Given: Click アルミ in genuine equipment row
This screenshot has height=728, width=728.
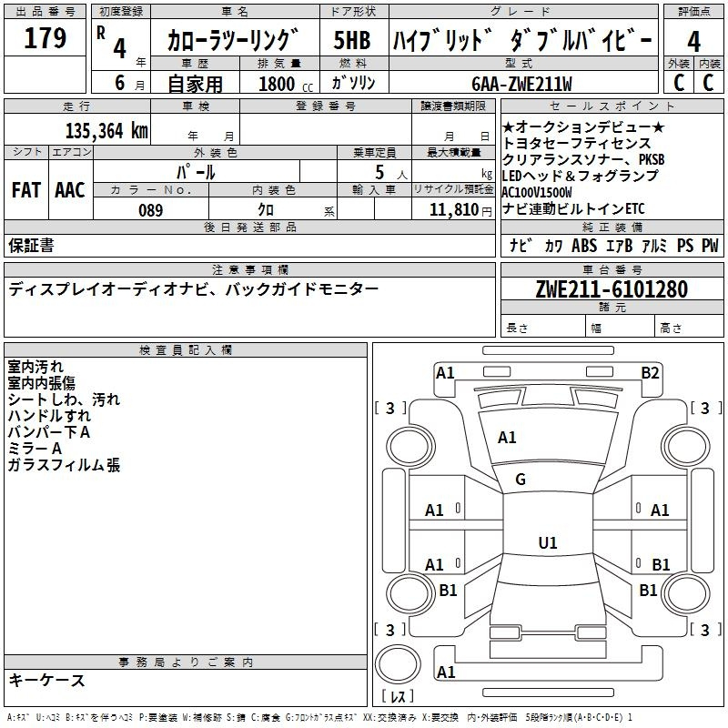Looking at the screenshot, I should point(654,246).
